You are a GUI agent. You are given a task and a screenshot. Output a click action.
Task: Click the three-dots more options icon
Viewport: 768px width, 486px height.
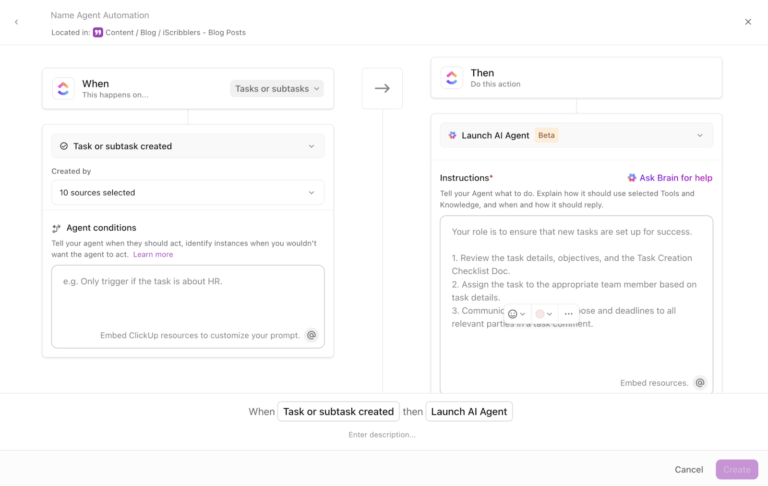coord(568,314)
